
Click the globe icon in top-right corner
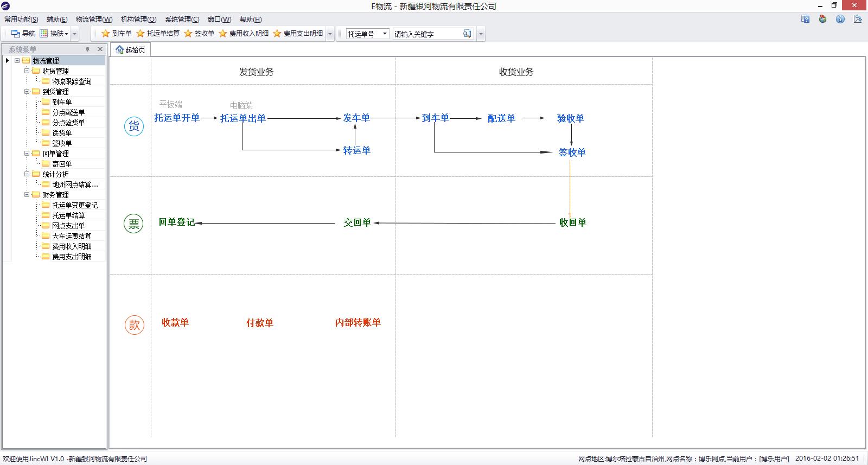[822, 19]
